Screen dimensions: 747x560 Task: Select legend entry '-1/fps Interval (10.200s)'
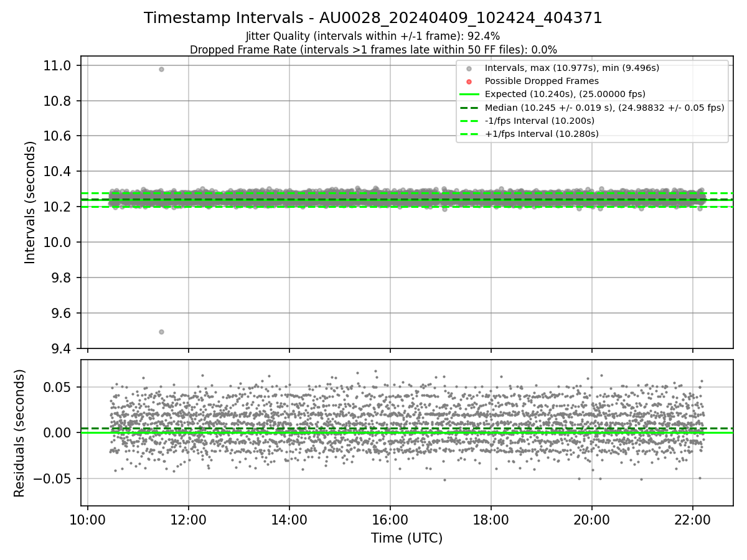point(539,121)
